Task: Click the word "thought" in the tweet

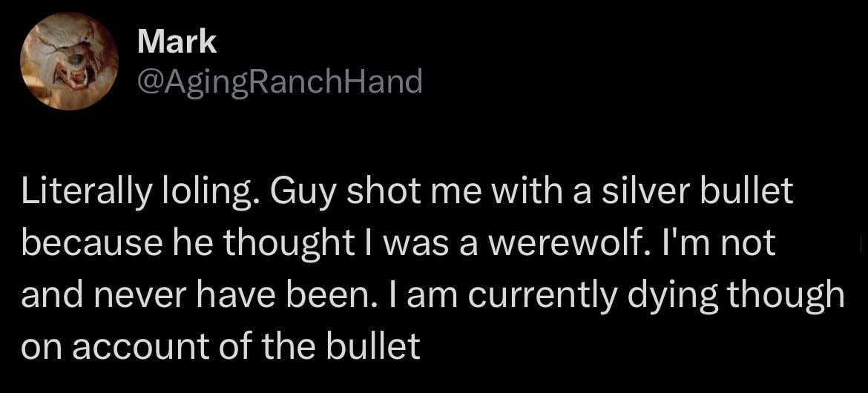Action: (x=262, y=242)
